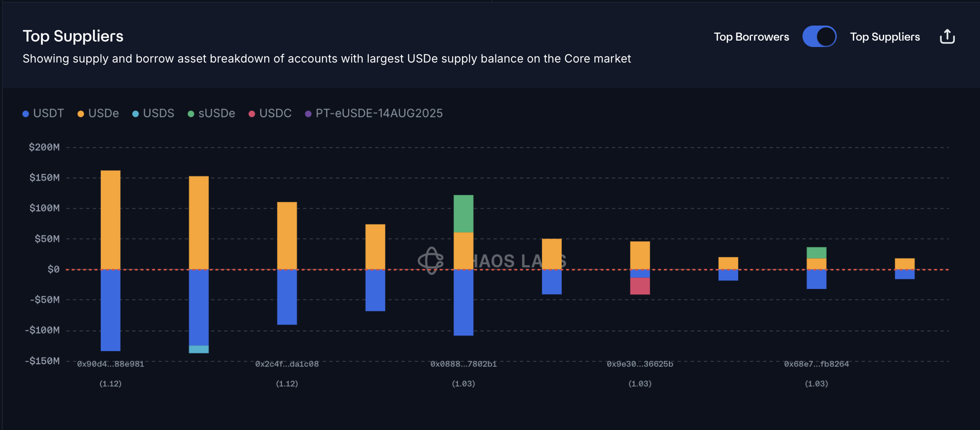The height and width of the screenshot is (430, 980).
Task: Open the 0x2c4f...da1c08 account label
Action: pyautogui.click(x=287, y=364)
